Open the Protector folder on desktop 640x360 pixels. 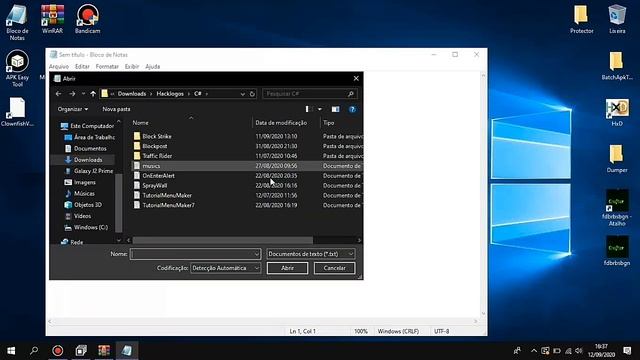click(x=581, y=19)
